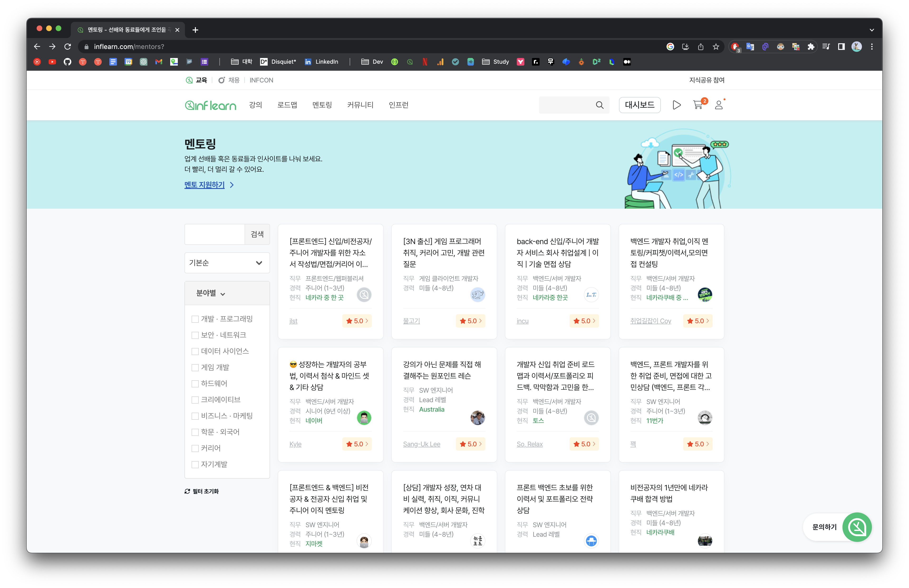Click the Inflearn logo
Viewport: 909px width, 588px height.
click(210, 105)
